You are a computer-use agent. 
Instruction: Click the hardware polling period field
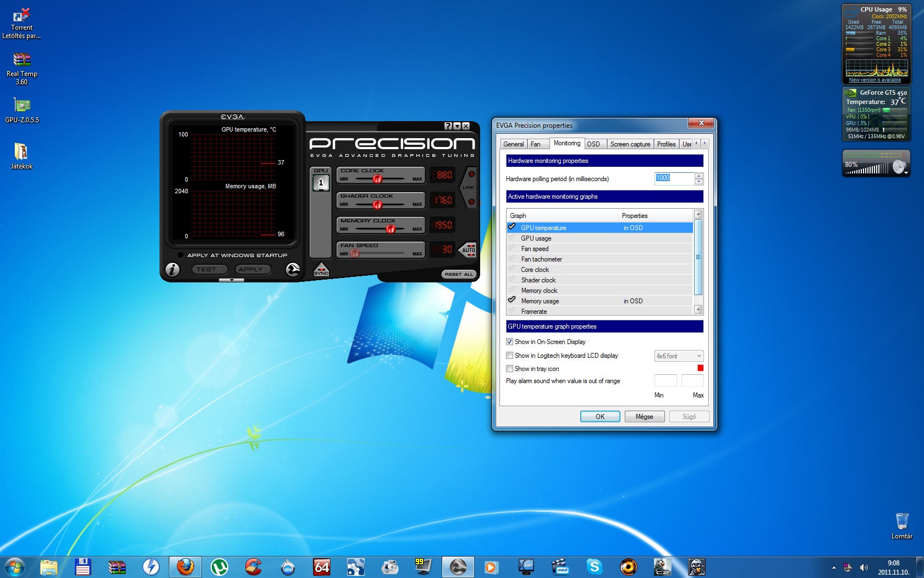pyautogui.click(x=674, y=178)
